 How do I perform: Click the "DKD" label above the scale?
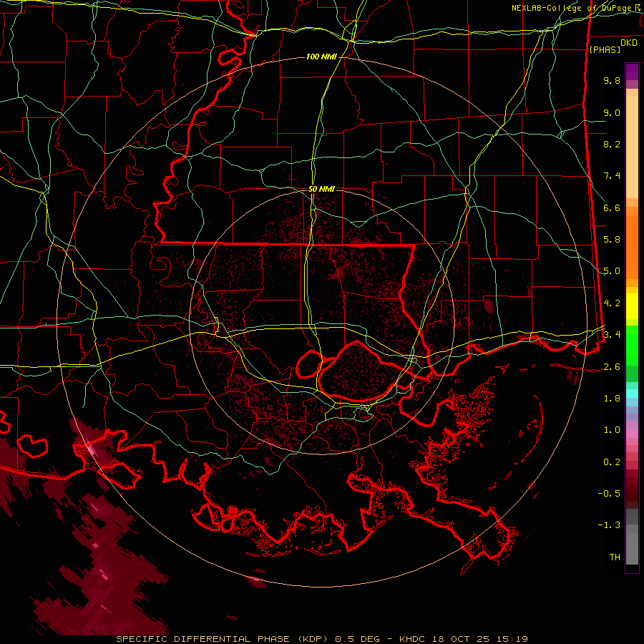click(x=629, y=43)
